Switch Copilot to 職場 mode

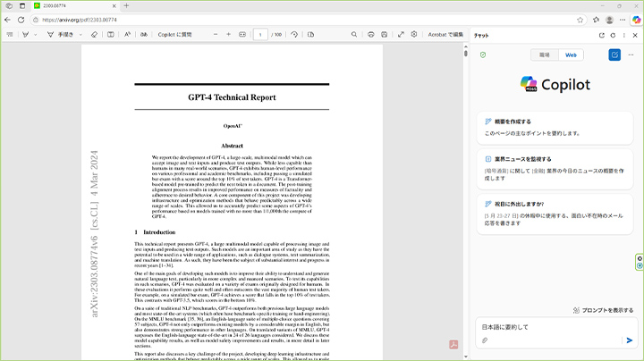pyautogui.click(x=544, y=55)
